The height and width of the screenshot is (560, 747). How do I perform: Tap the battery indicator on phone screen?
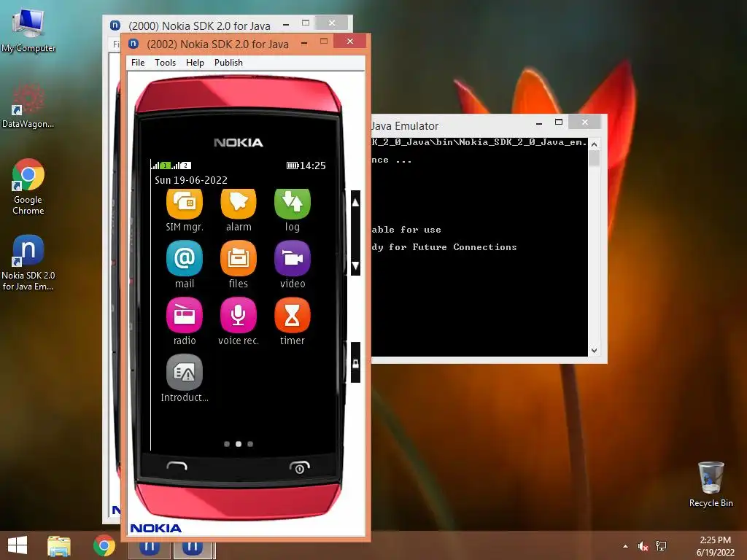point(292,166)
